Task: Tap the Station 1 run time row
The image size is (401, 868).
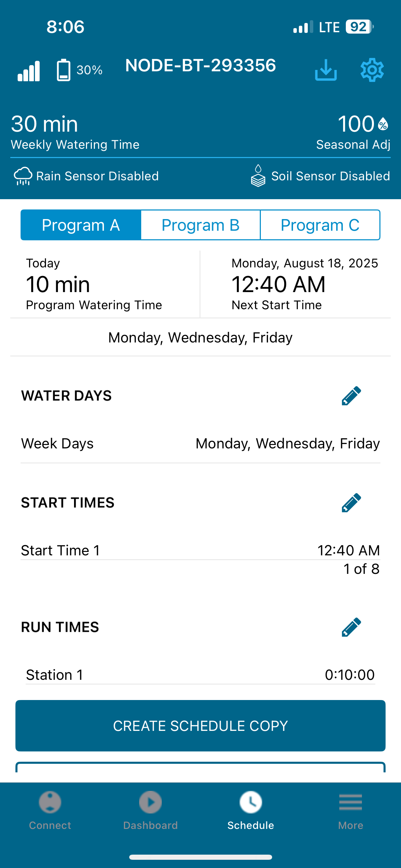Action: [200, 675]
